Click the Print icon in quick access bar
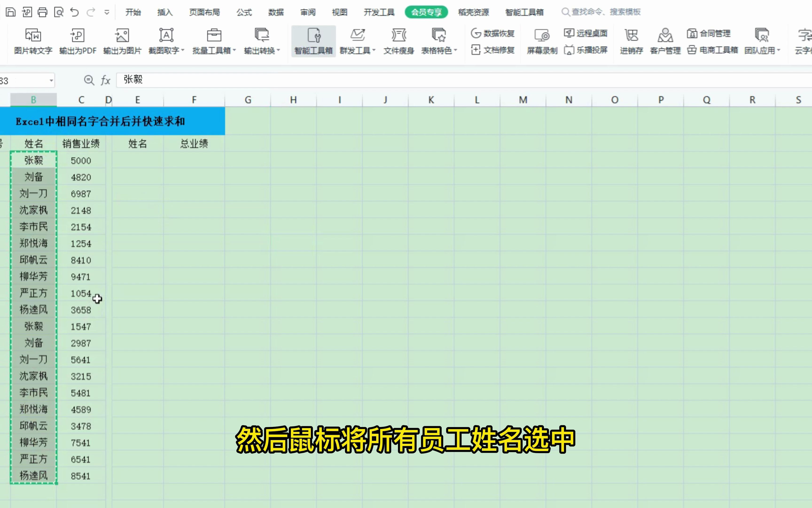The image size is (812, 508). [x=43, y=12]
